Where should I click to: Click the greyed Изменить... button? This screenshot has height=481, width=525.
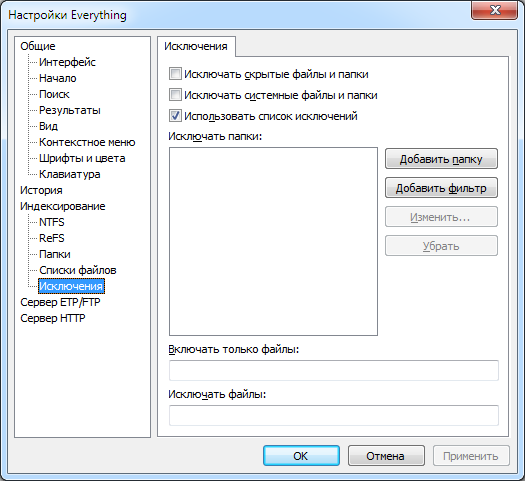[441, 217]
